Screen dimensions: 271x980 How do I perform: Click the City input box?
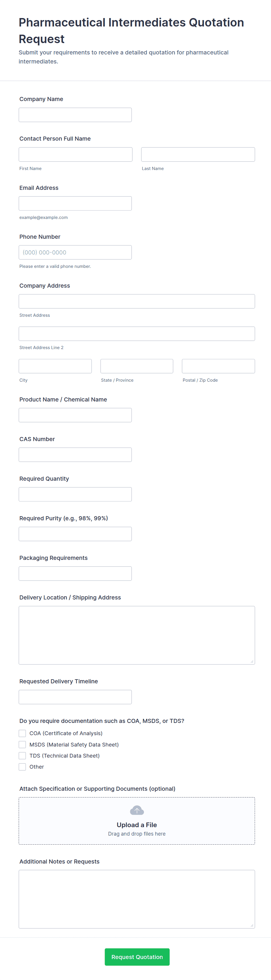tap(55, 366)
